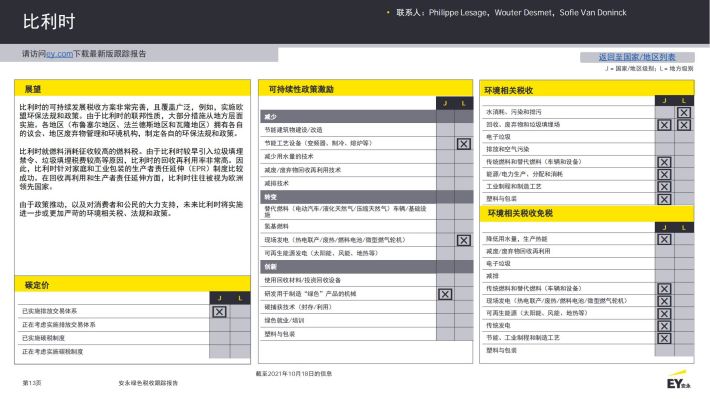Click the 创新 category row

point(366,267)
